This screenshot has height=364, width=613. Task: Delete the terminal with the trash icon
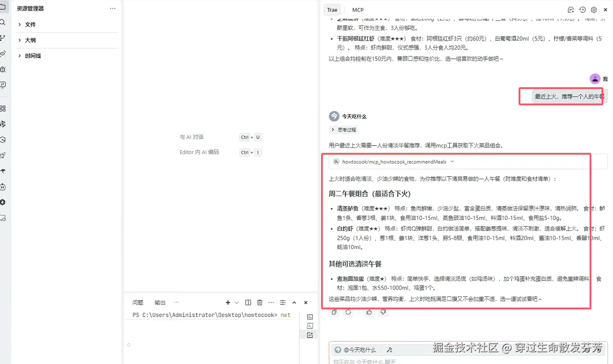click(259, 302)
